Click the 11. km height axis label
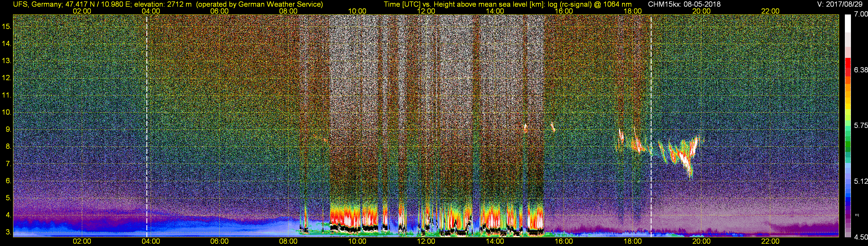The image size is (868, 246). (7, 95)
